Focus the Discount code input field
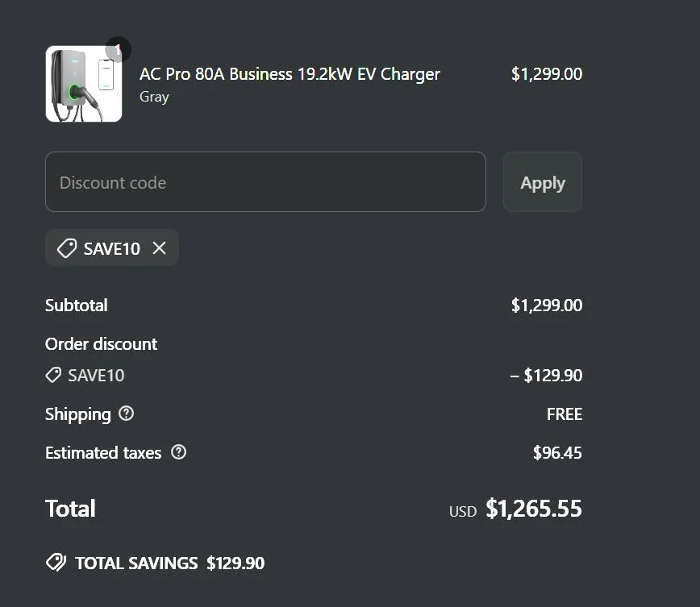The image size is (700, 607). pyautogui.click(x=265, y=182)
